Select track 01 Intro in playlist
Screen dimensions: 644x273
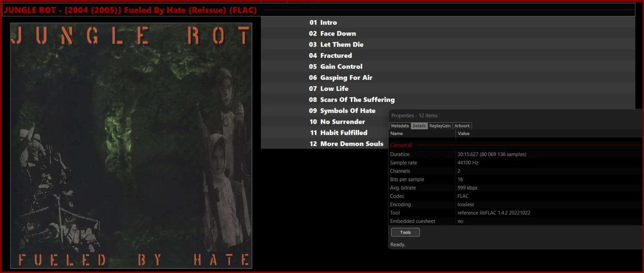coord(448,22)
